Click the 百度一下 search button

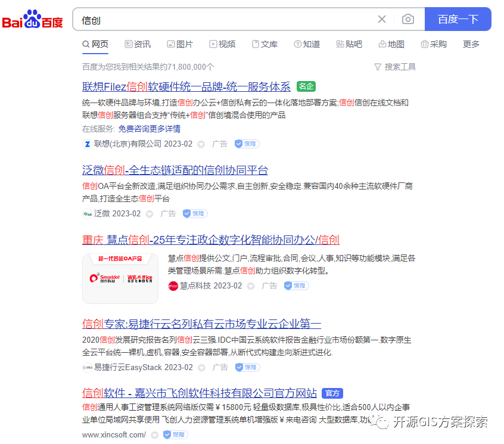(x=458, y=19)
